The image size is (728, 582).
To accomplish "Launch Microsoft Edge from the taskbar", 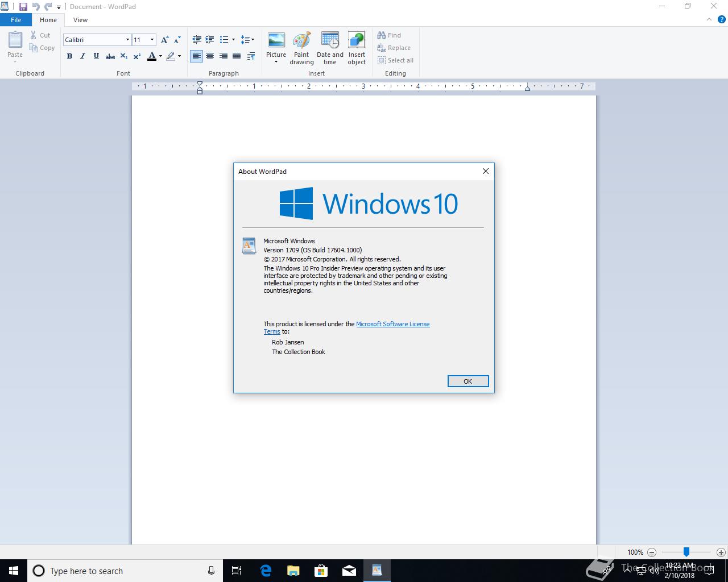I will (x=266, y=571).
